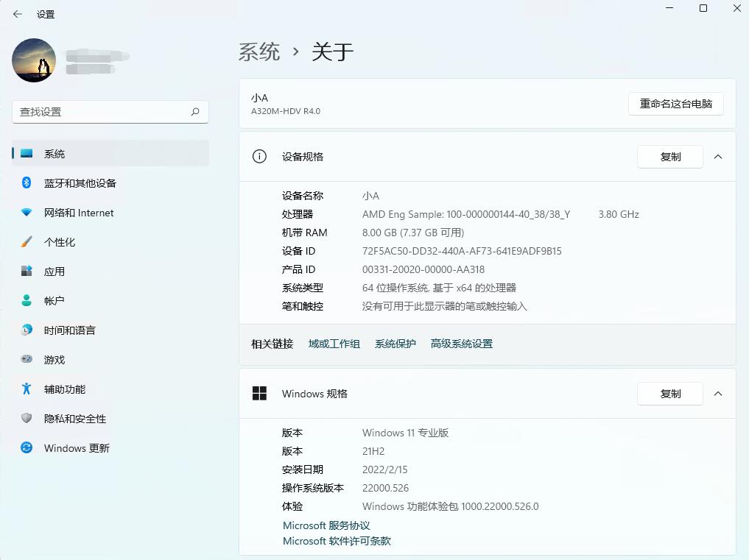Click 重命名这台电脑 button
749x560 pixels.
point(676,104)
